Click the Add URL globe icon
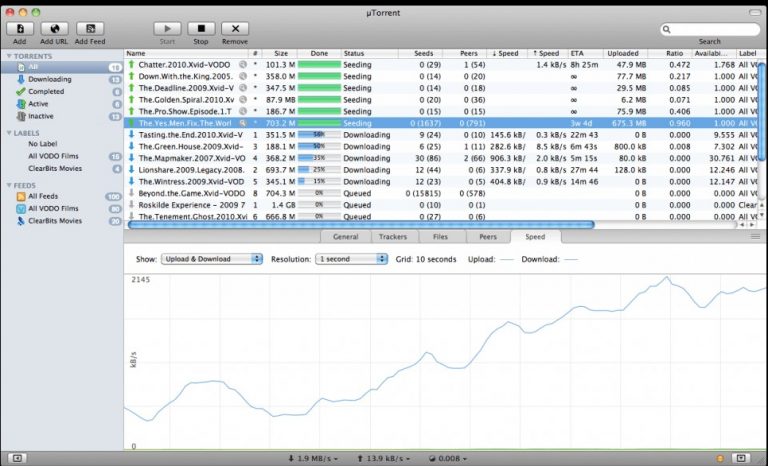 click(x=54, y=29)
